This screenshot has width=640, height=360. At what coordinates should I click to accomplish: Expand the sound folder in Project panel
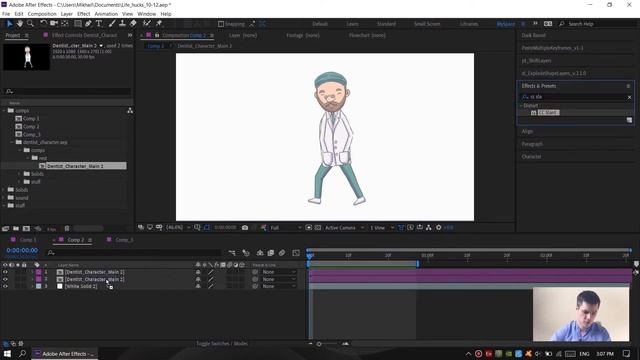(x=4, y=198)
